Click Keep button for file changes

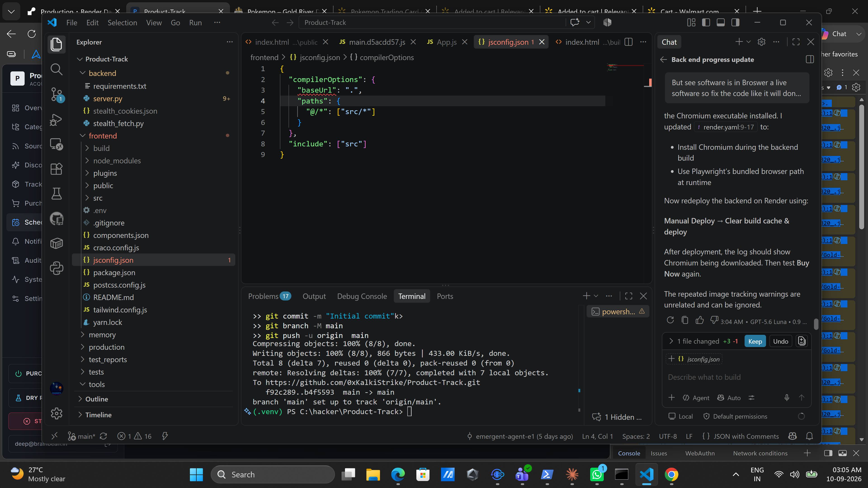pos(755,341)
